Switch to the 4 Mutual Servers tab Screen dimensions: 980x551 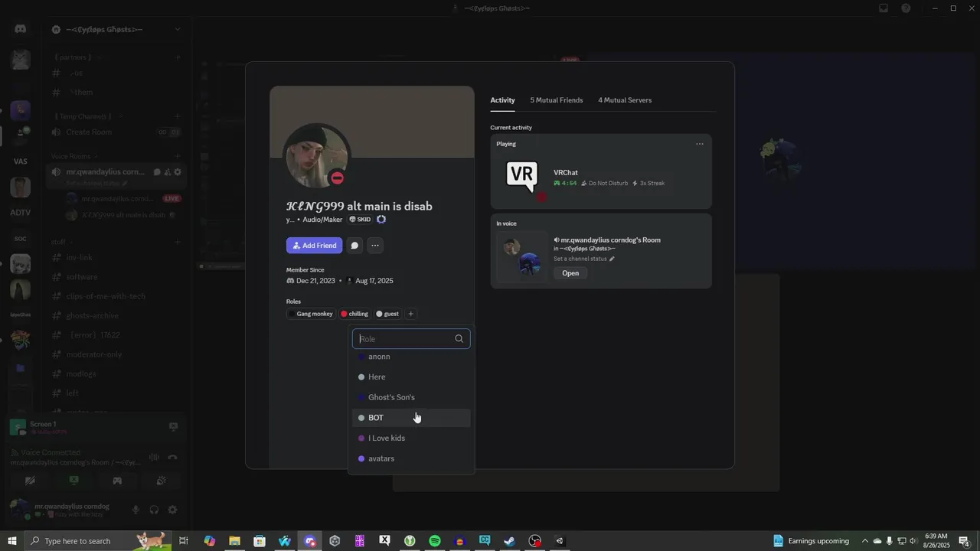pyautogui.click(x=625, y=100)
